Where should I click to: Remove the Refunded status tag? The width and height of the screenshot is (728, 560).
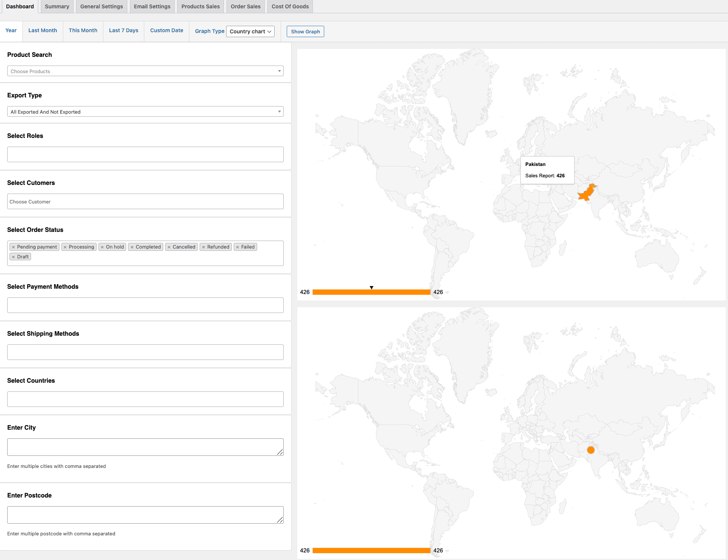coord(203,247)
